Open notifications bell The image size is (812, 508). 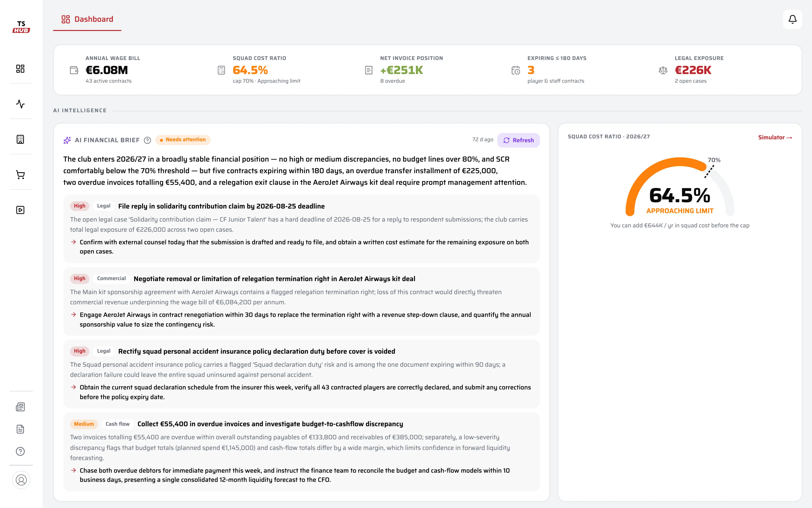click(x=792, y=19)
